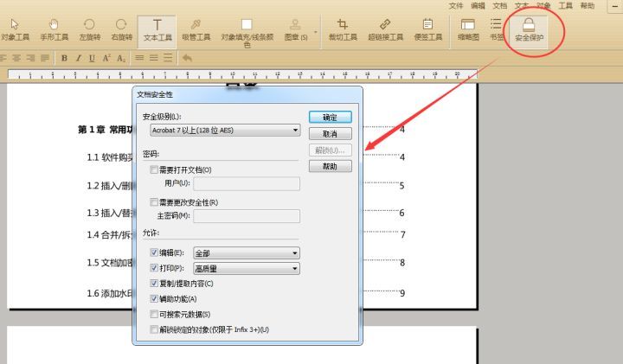The image size is (623, 364).
Task: Select the 对象工具 arrow tool
Action: pos(15,29)
